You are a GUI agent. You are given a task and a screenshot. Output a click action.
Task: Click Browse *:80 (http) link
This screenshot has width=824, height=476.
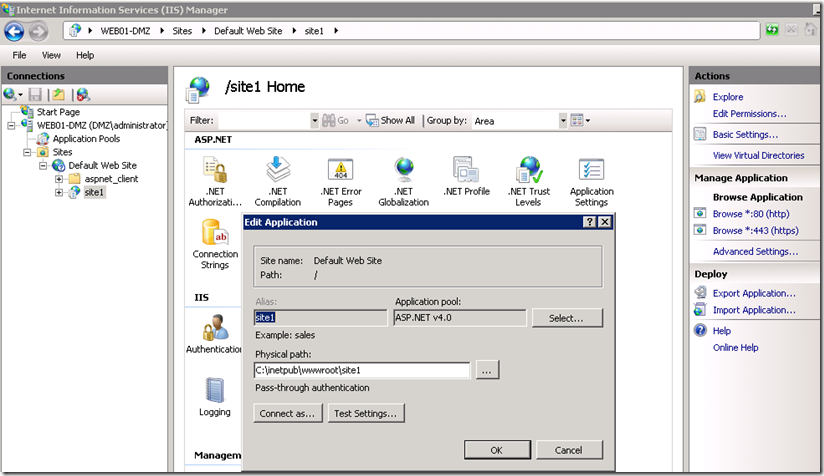tap(751, 214)
